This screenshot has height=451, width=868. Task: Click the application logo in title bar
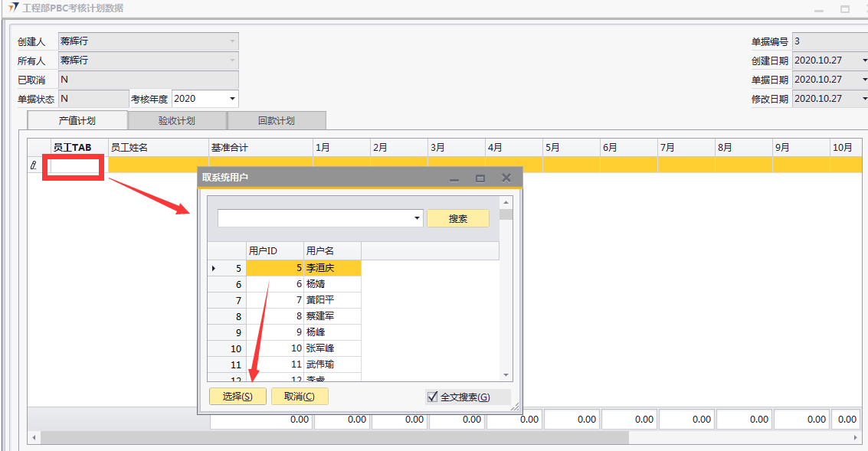(x=13, y=8)
